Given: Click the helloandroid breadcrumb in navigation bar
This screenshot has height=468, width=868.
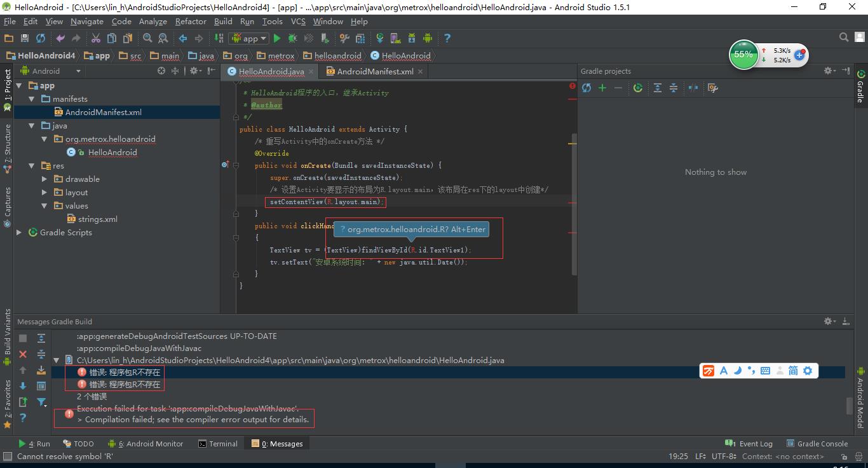Looking at the screenshot, I should pyautogui.click(x=332, y=56).
